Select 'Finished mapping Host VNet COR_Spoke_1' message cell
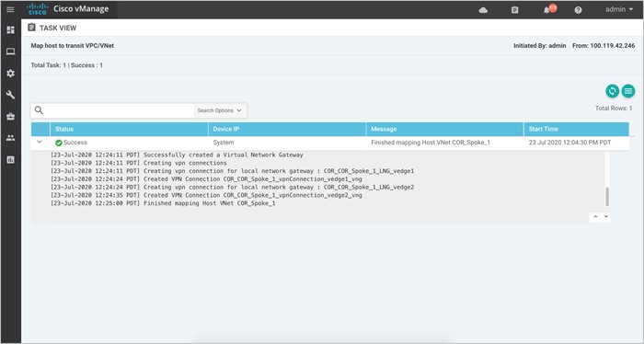 [431, 143]
